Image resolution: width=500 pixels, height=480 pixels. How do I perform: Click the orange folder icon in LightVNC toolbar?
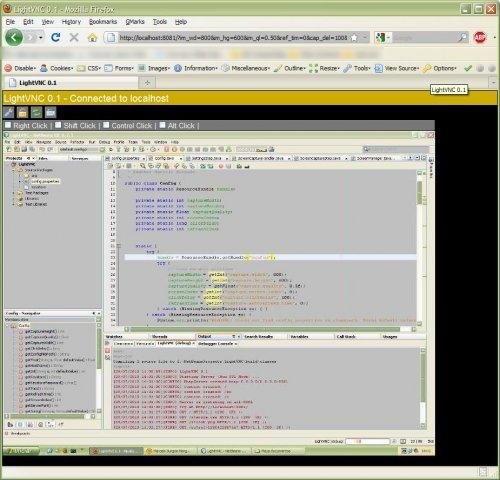point(23,113)
